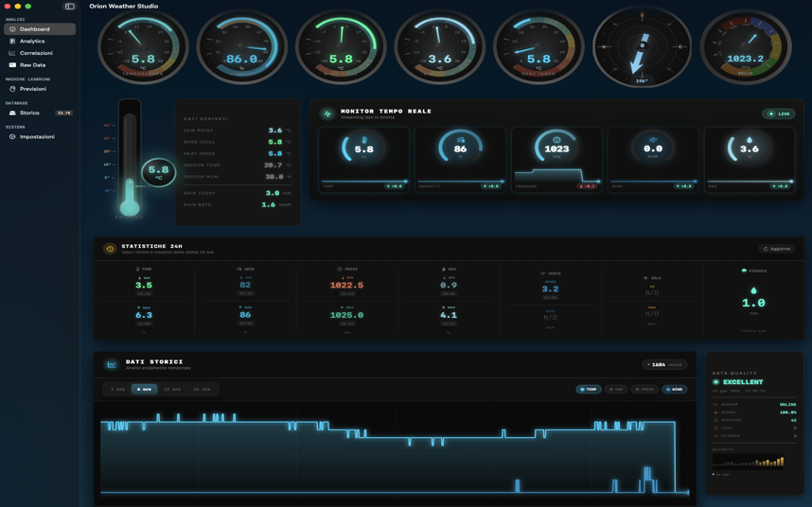
Task: Click the Storico database icon
Action: pyautogui.click(x=12, y=113)
